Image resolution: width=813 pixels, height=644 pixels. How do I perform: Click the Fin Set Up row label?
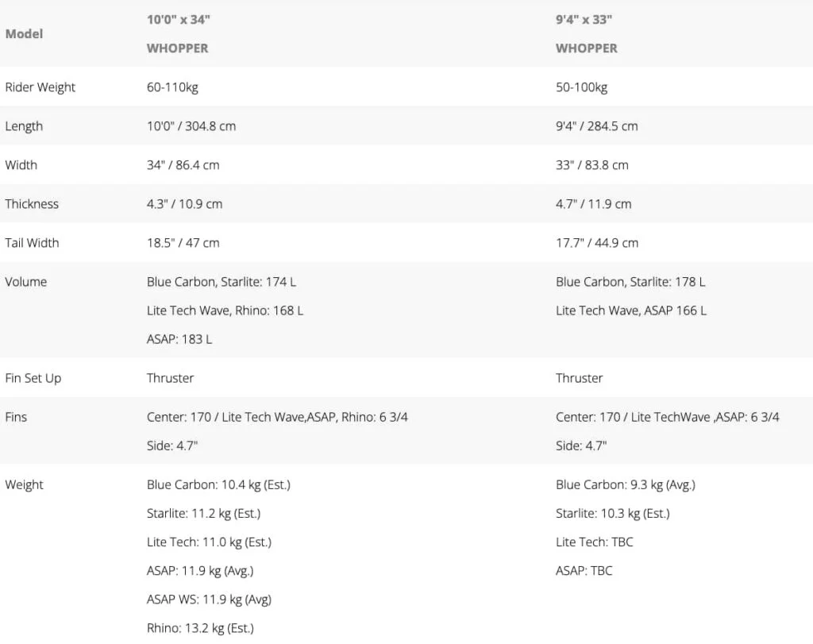tap(33, 378)
